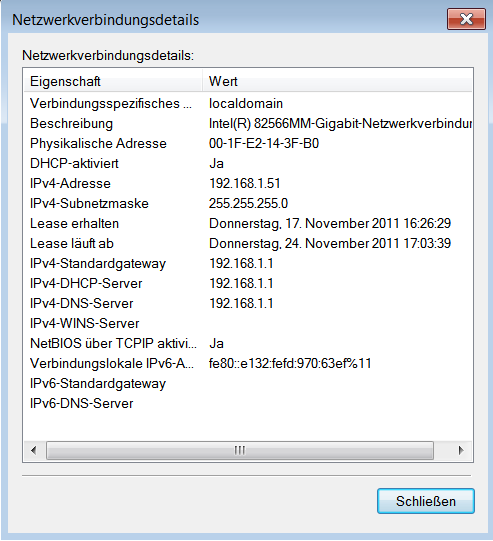Click the left scroll arrow
The height and width of the screenshot is (541, 493).
tap(33, 450)
